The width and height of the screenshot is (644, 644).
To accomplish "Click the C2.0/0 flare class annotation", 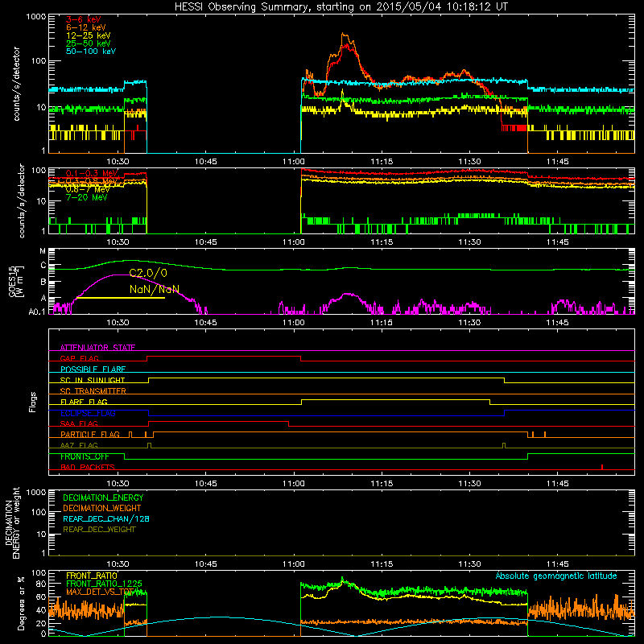I will pyautogui.click(x=148, y=273).
